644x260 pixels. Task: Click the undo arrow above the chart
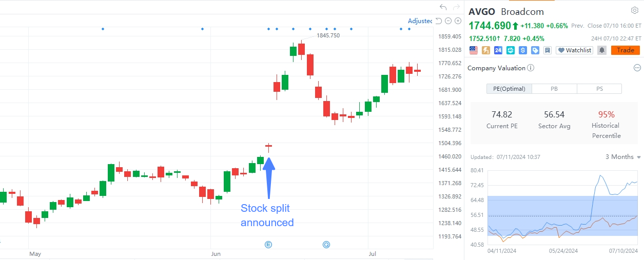click(443, 8)
